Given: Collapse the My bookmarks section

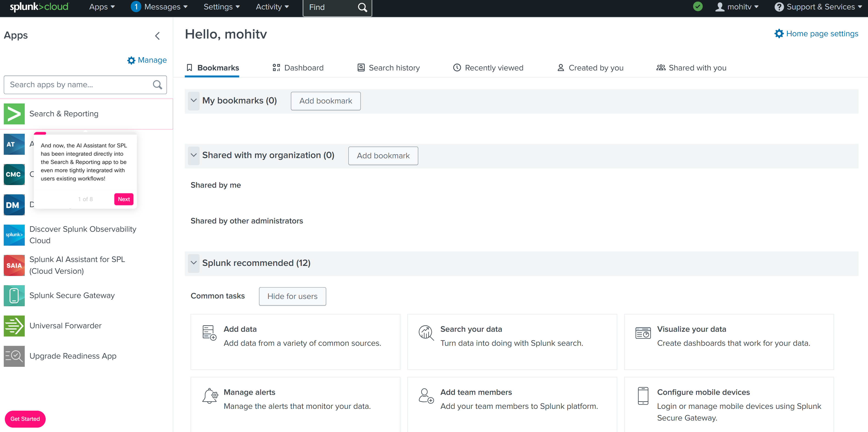Looking at the screenshot, I should (194, 101).
